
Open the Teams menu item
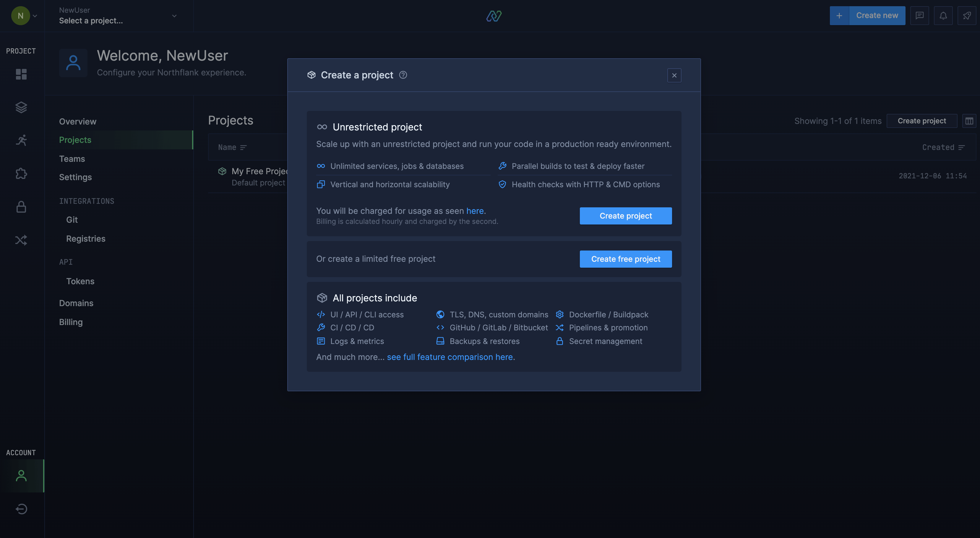(72, 159)
